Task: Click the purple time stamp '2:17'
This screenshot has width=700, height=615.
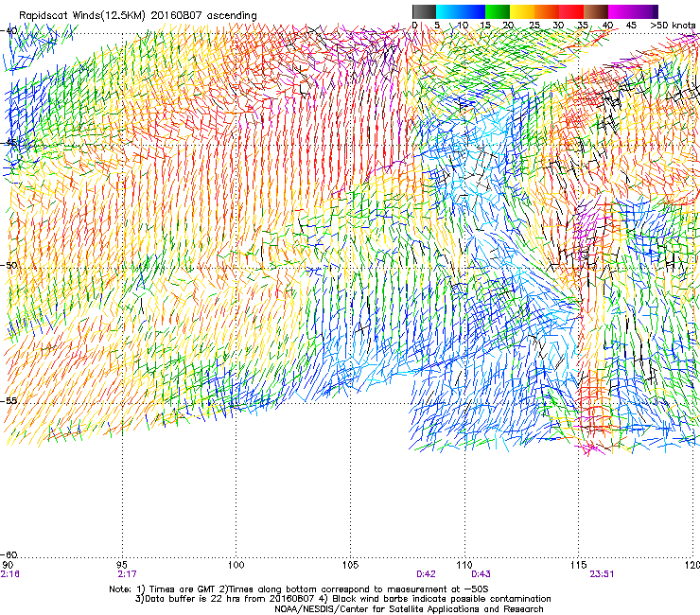Action: (127, 574)
